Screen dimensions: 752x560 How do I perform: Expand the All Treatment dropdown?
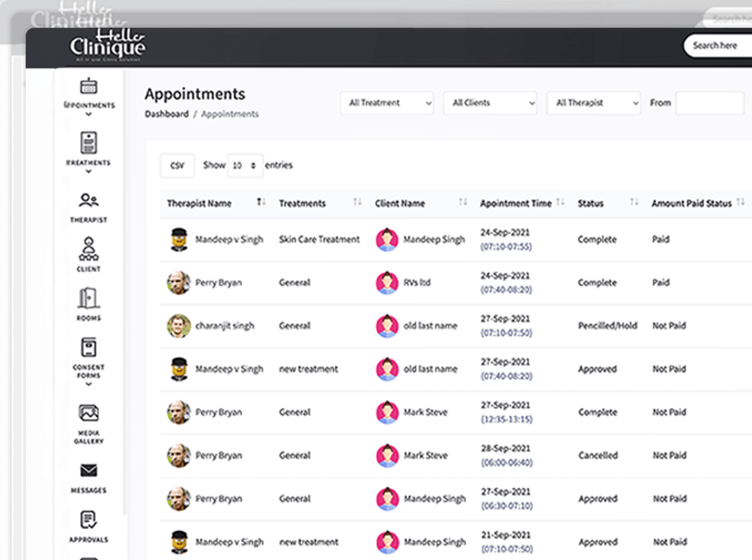387,103
